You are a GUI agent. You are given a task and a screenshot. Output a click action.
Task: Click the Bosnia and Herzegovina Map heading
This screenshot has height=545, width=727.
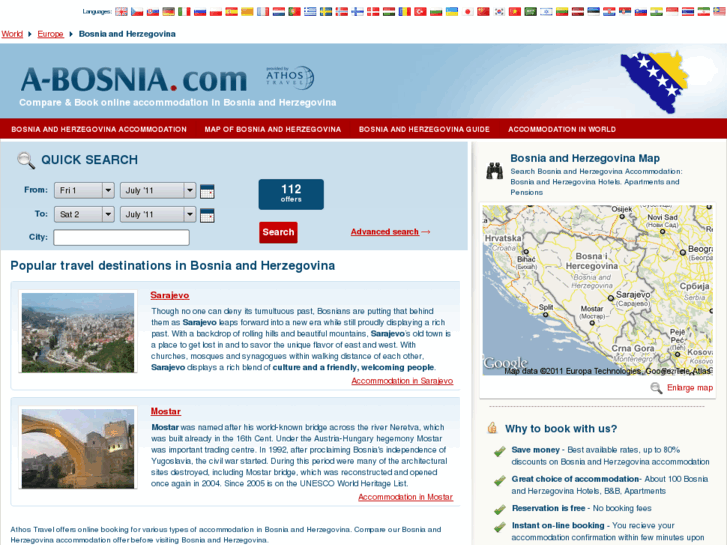coord(585,158)
